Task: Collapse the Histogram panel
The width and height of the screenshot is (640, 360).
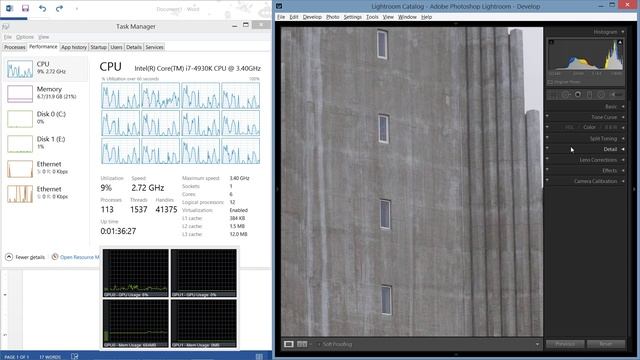Action: pyautogui.click(x=623, y=32)
